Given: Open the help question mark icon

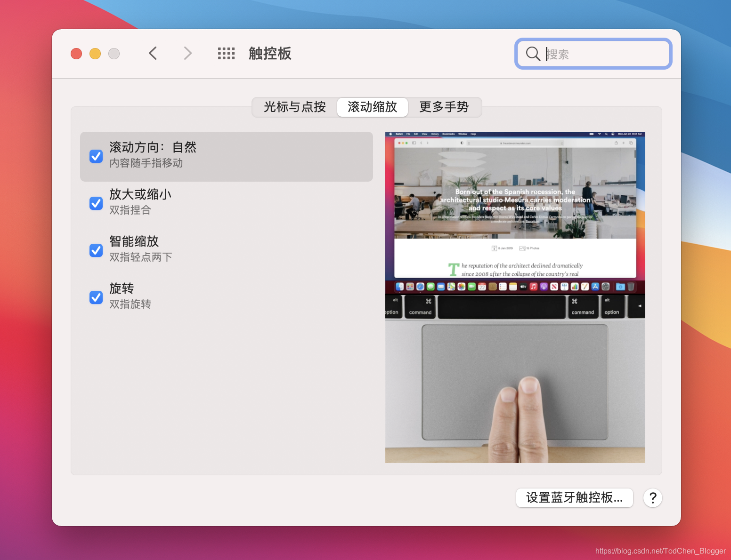Looking at the screenshot, I should pyautogui.click(x=652, y=497).
